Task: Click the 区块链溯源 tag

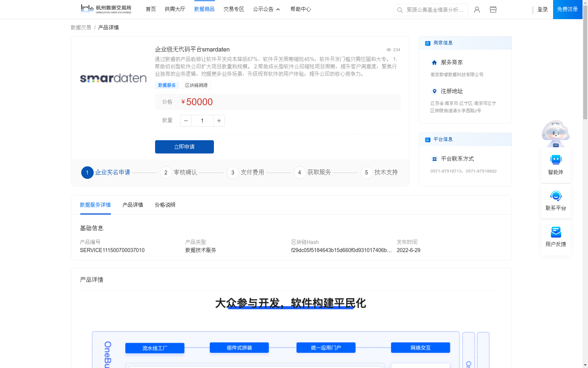Action: [x=196, y=85]
